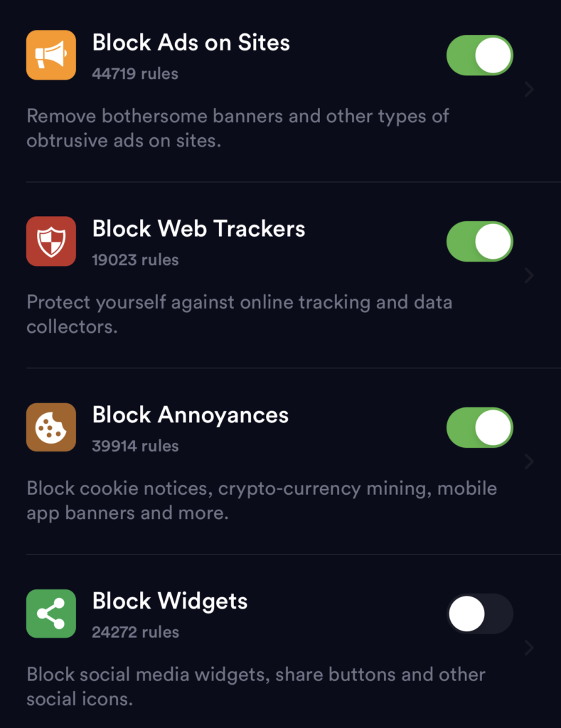Click the social widgets share-symbol icon

click(50, 614)
